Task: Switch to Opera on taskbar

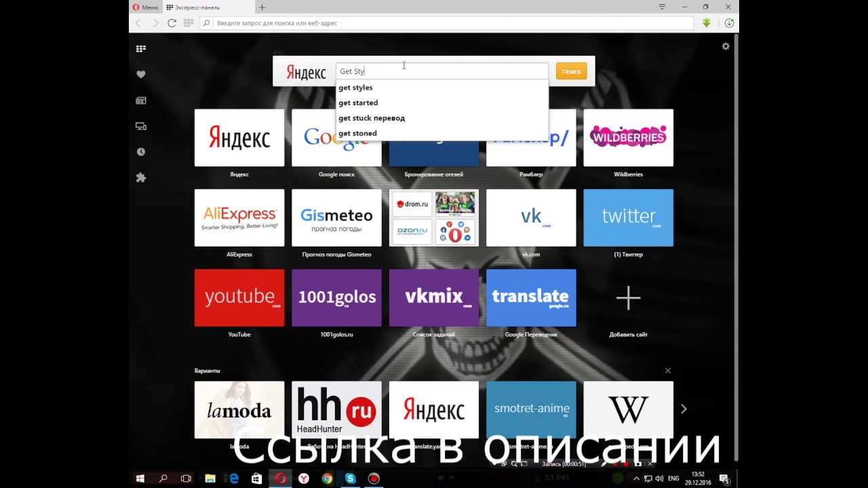Action: click(280, 479)
